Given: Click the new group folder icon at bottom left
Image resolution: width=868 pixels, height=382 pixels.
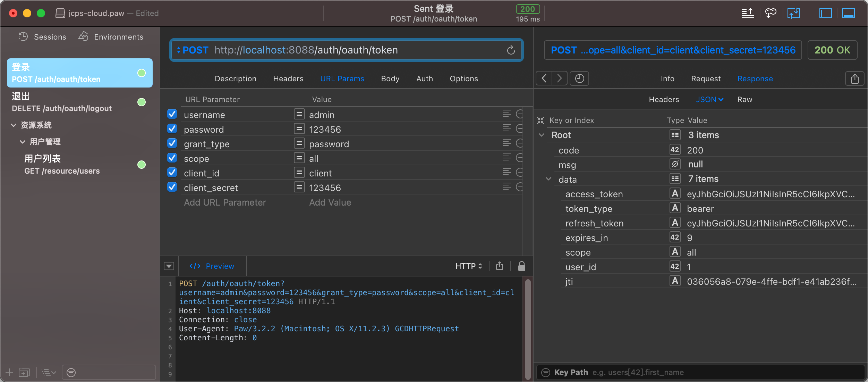Looking at the screenshot, I should (x=24, y=372).
